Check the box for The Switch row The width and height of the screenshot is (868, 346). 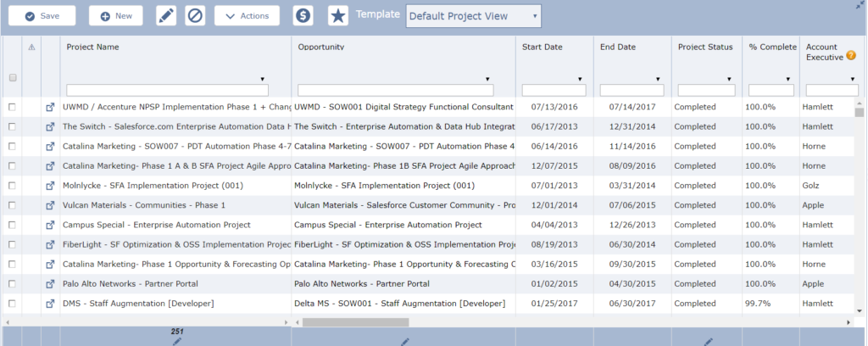click(x=12, y=127)
